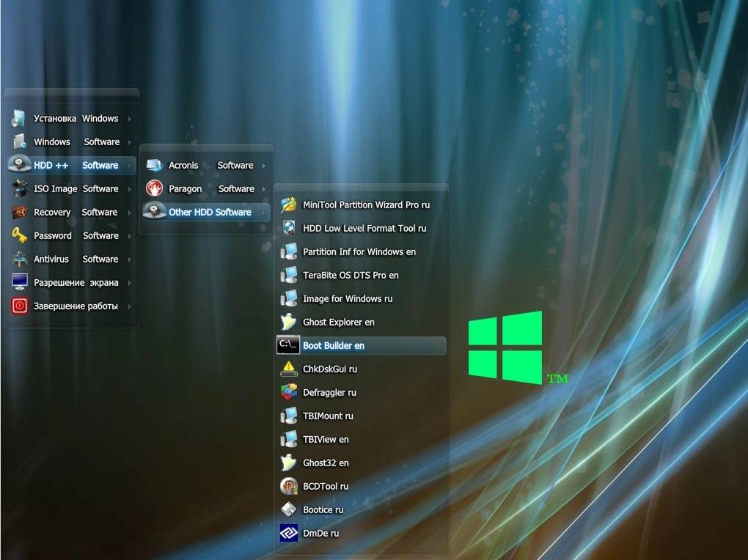This screenshot has width=748, height=560.
Task: Click the red power icon for Завершение работы
Action: [20, 306]
